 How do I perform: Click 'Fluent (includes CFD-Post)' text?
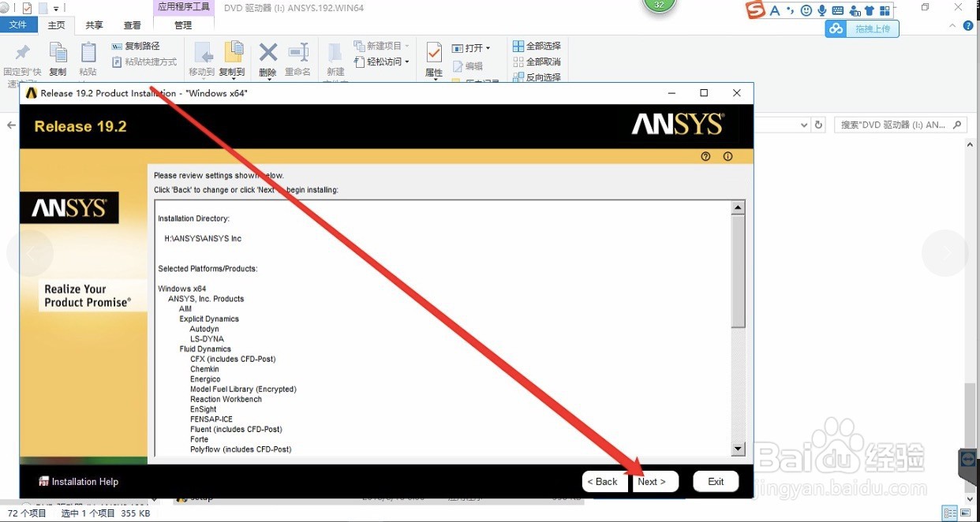tap(236, 429)
